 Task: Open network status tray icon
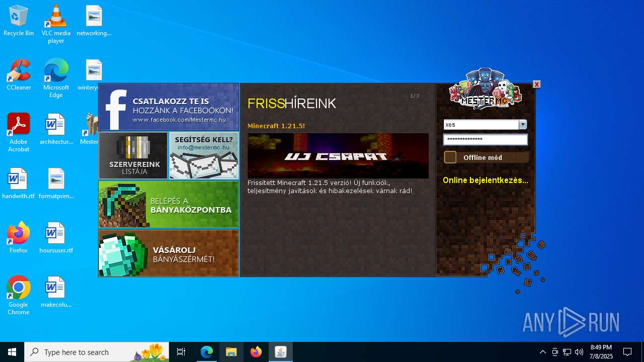click(567, 352)
